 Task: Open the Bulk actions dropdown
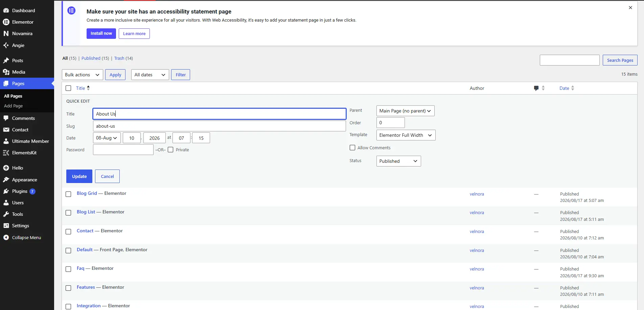[83, 75]
